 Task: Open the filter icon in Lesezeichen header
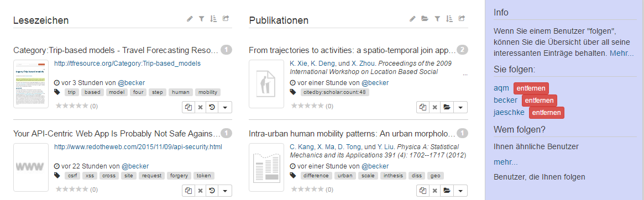point(201,18)
